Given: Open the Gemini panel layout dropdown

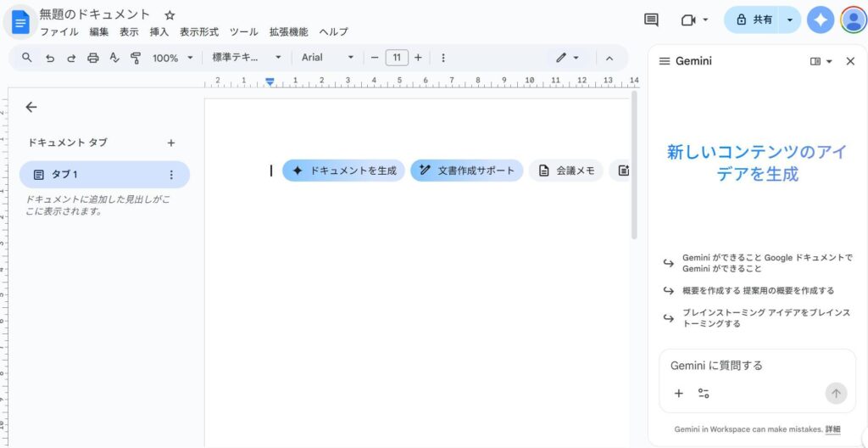Looking at the screenshot, I should pyautogui.click(x=821, y=61).
